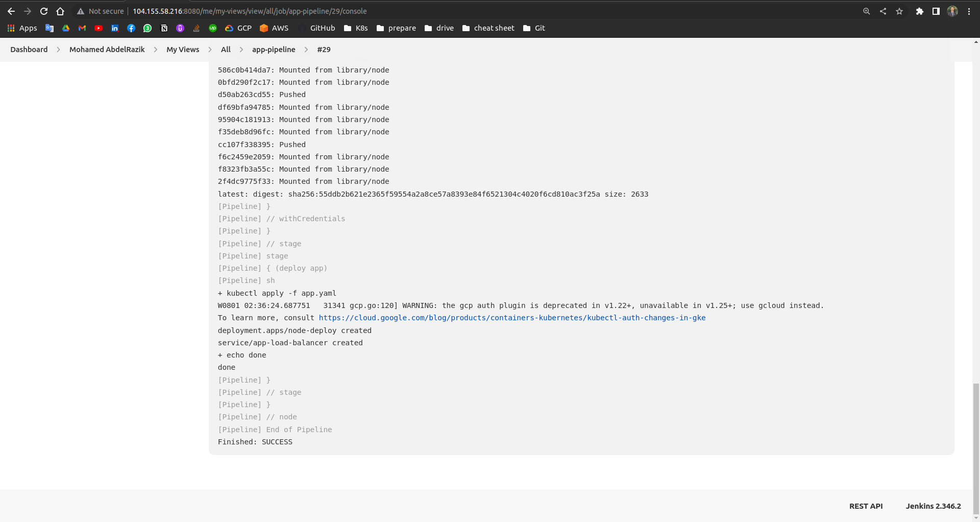Image resolution: width=980 pixels, height=522 pixels.
Task: Click the Jenkins 2.346.2 version link
Action: click(x=933, y=506)
